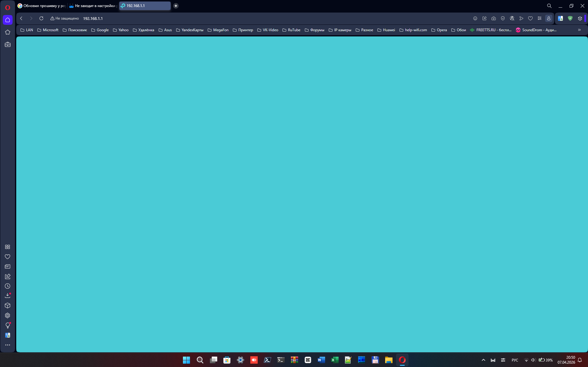Switch to the 'Обновил прошивку' tab
The width and height of the screenshot is (588, 367).
tap(42, 6)
